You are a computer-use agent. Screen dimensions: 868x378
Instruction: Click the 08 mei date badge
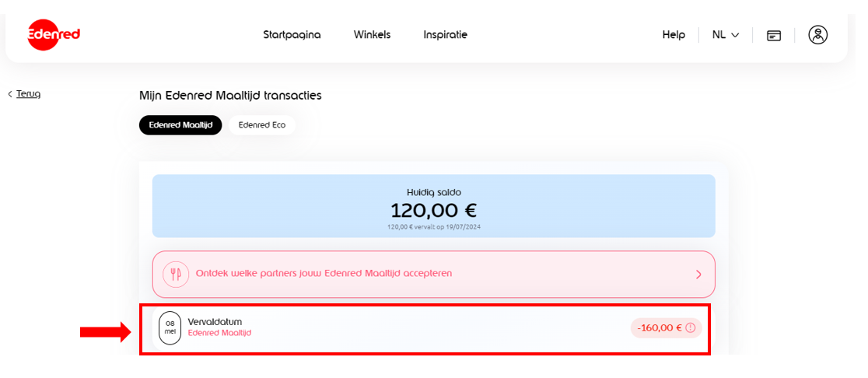170,327
